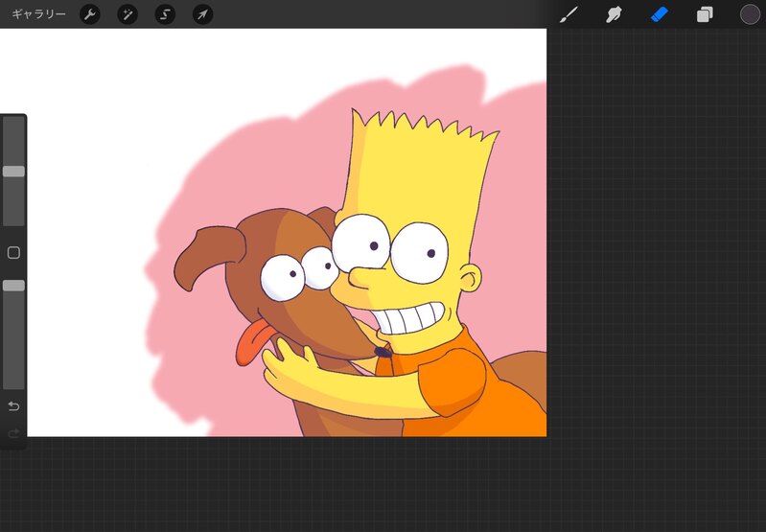Click the brush size slider handle
This screenshot has height=532, width=766.
[x=13, y=171]
